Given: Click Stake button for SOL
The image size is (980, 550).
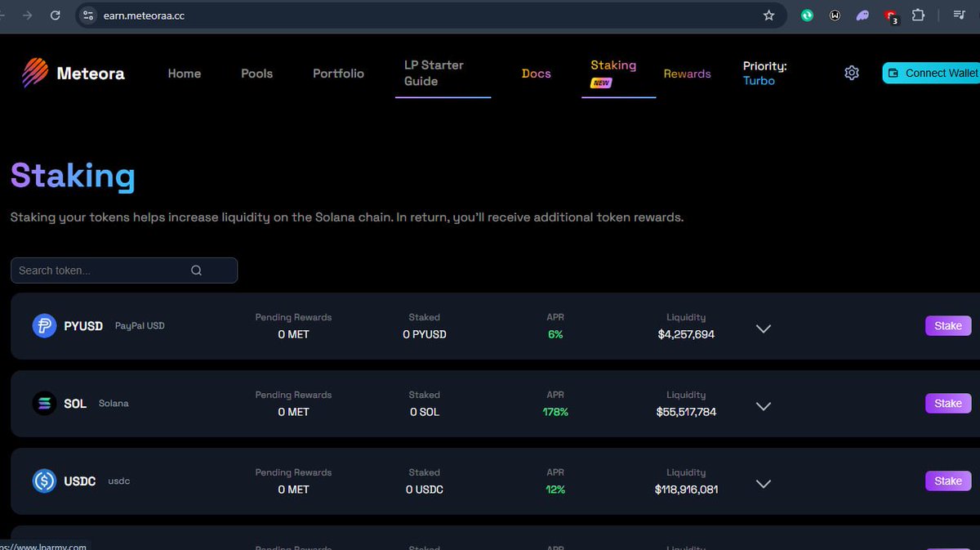Looking at the screenshot, I should pyautogui.click(x=948, y=403).
